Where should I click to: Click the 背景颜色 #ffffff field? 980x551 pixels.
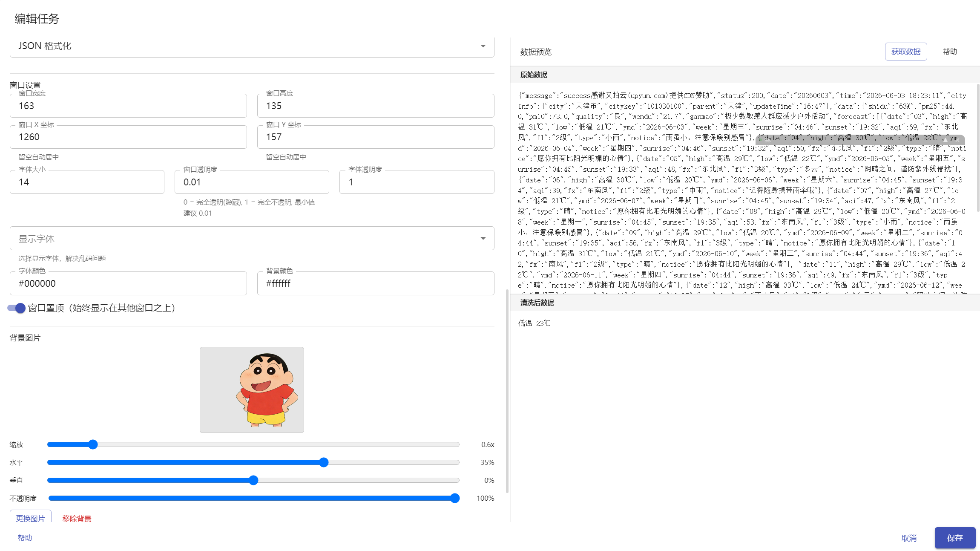376,283
